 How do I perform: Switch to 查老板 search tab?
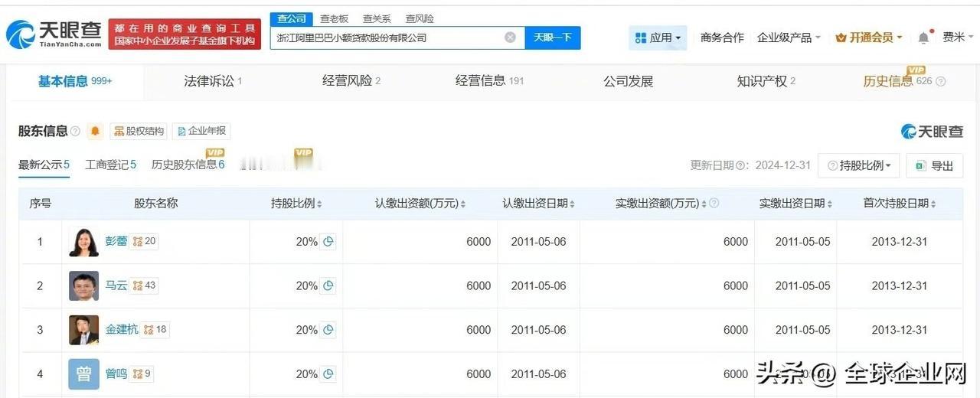click(334, 18)
